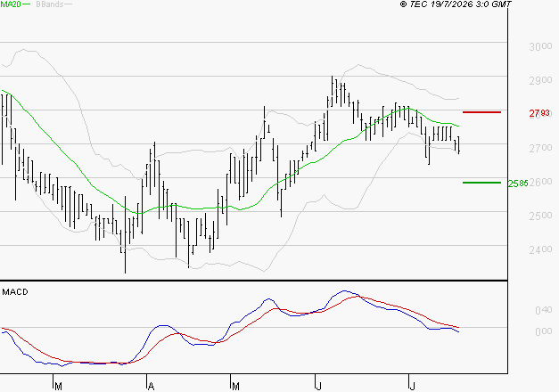Screen dimensions: 559x392
Task: Click the first J month marker
Action: tap(318, 386)
